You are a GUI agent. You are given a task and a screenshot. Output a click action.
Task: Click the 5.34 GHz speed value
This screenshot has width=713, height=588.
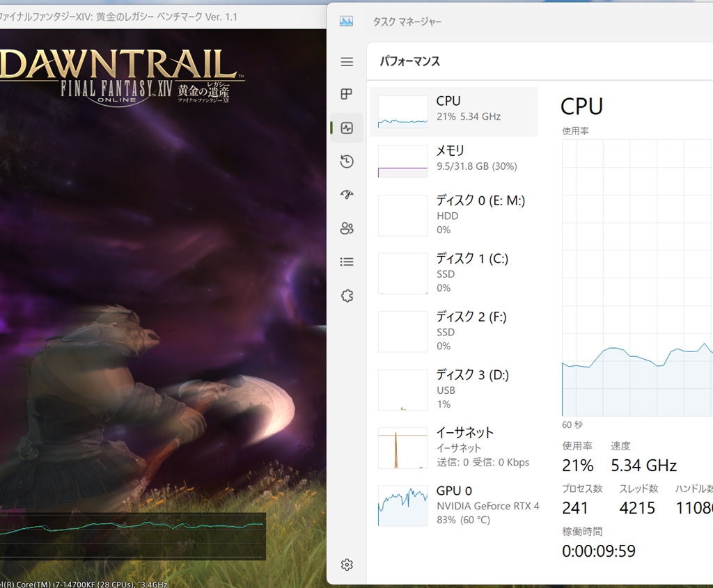click(643, 466)
